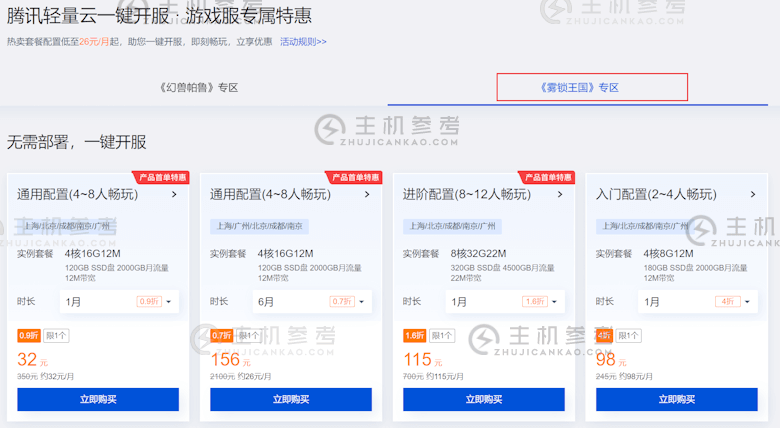Select the 《雾锁王国》专区 tab

coord(580,88)
